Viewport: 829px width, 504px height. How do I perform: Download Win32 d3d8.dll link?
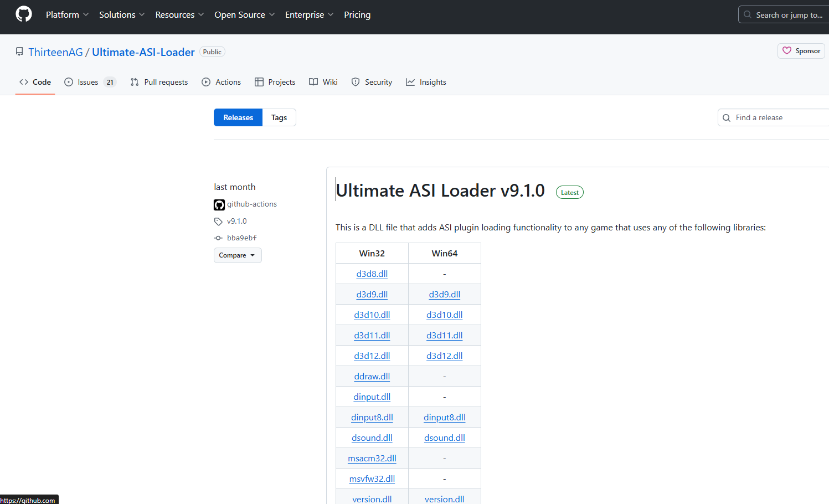click(x=372, y=274)
